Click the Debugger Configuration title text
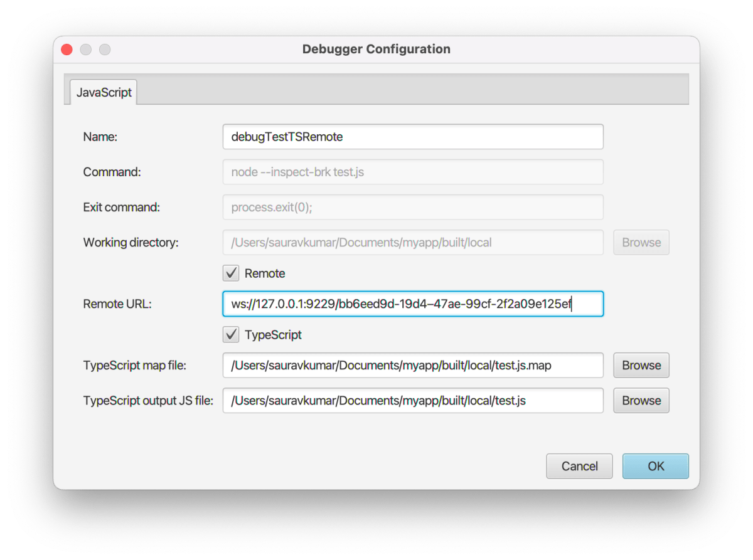The height and width of the screenshot is (560, 753). coord(376,49)
